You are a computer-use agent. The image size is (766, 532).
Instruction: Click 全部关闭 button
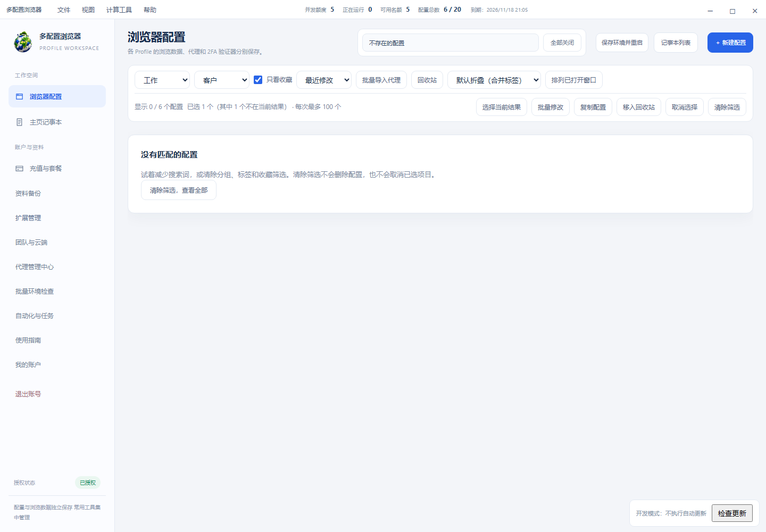coord(562,43)
